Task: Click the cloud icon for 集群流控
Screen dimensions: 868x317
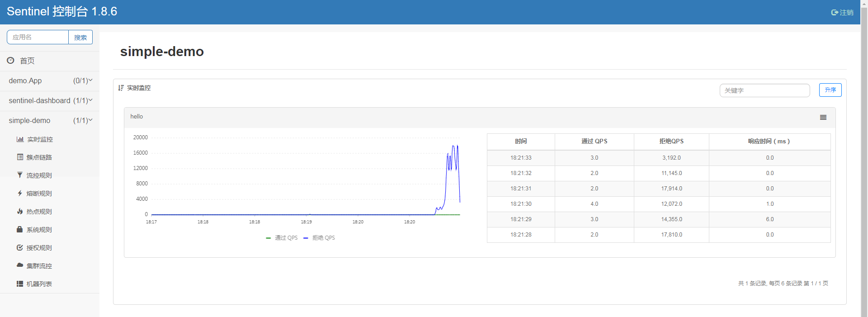Action: pyautogui.click(x=20, y=265)
